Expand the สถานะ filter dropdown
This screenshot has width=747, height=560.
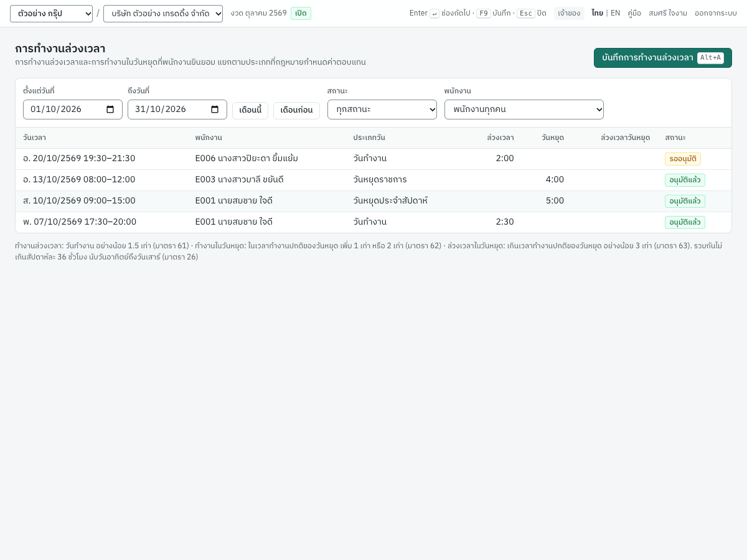382,110
